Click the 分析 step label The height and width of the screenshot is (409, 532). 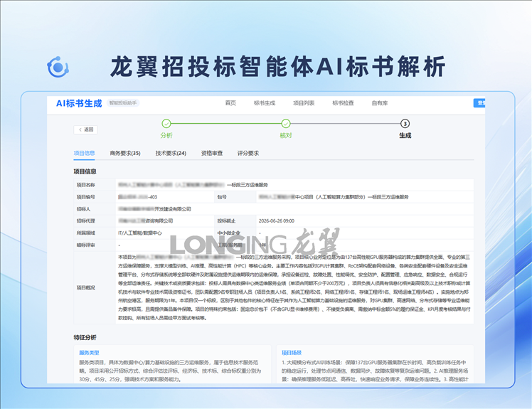pyautogui.click(x=166, y=135)
